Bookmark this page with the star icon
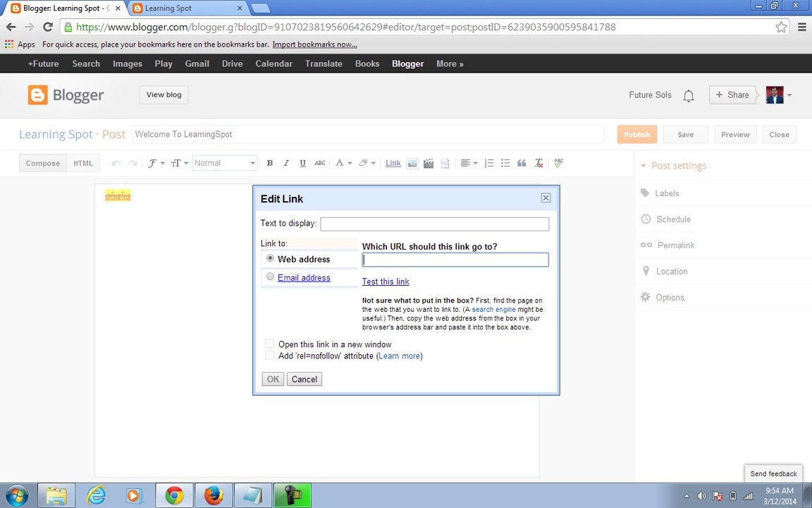812x508 pixels. 781,27
